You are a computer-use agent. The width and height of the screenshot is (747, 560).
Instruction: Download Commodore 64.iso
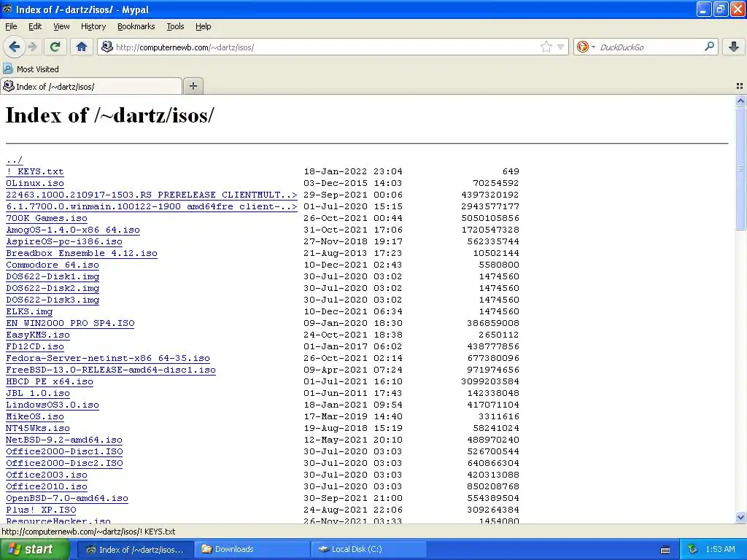coord(53,265)
